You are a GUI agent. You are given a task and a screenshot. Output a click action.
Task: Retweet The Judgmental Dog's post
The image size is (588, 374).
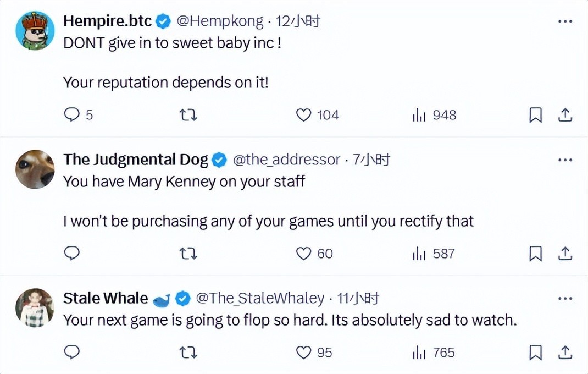point(188,253)
